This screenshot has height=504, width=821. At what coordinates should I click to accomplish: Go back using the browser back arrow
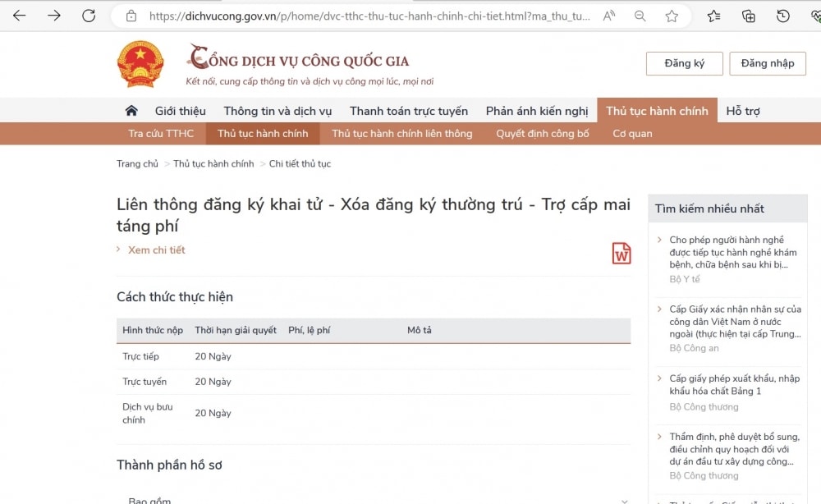coord(20,16)
